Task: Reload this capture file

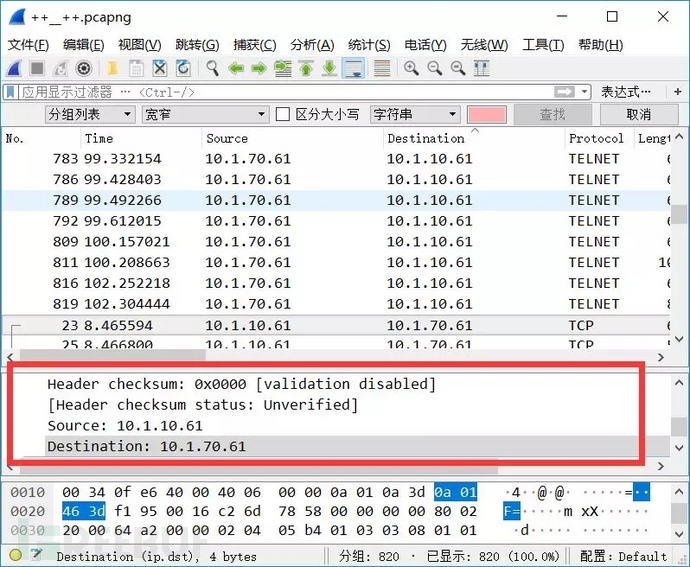Action: (x=183, y=68)
